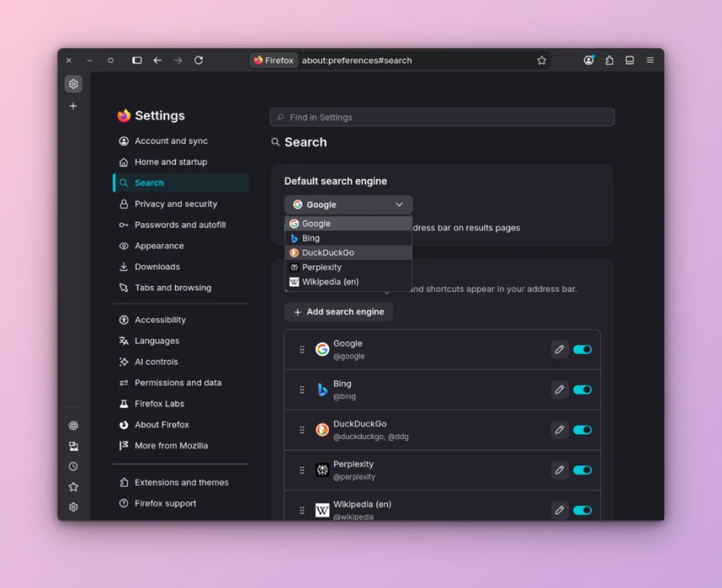Select the Search settings category
This screenshot has width=722, height=588.
pos(180,183)
